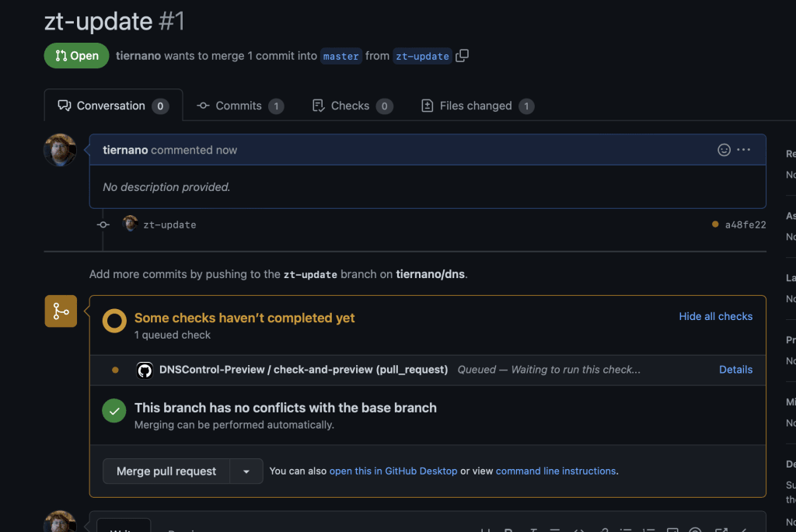Click the yellow pending checks circle icon
Screen dimensions: 796x532
click(x=114, y=321)
